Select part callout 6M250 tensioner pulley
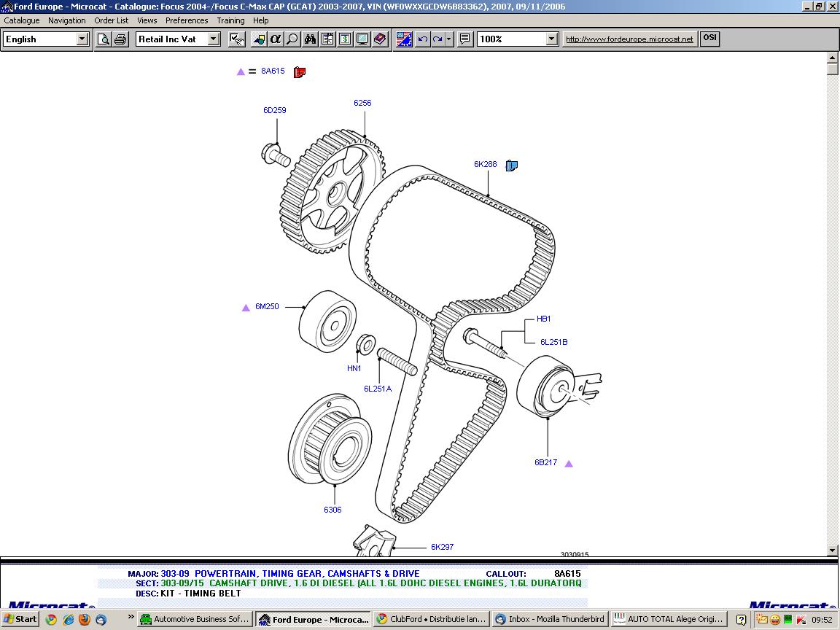840x630 pixels. tap(267, 307)
